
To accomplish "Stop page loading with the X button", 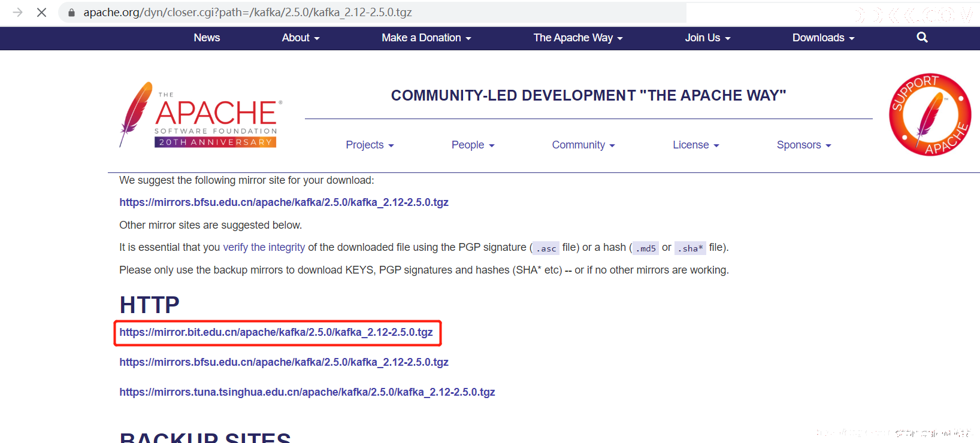I will click(x=41, y=12).
